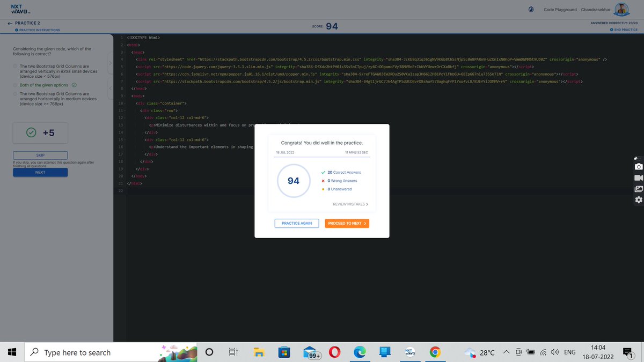Open Windows Start menu
The image size is (644, 362).
click(x=12, y=352)
